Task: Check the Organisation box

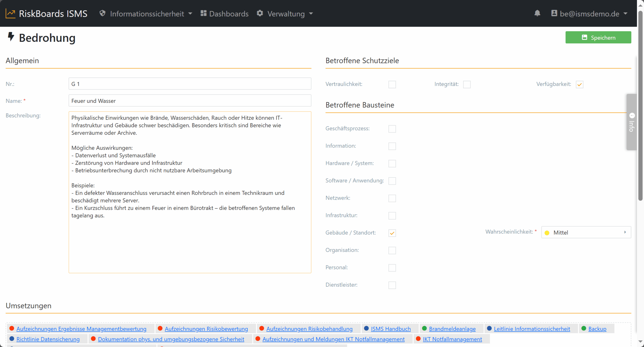Action: coord(392,250)
